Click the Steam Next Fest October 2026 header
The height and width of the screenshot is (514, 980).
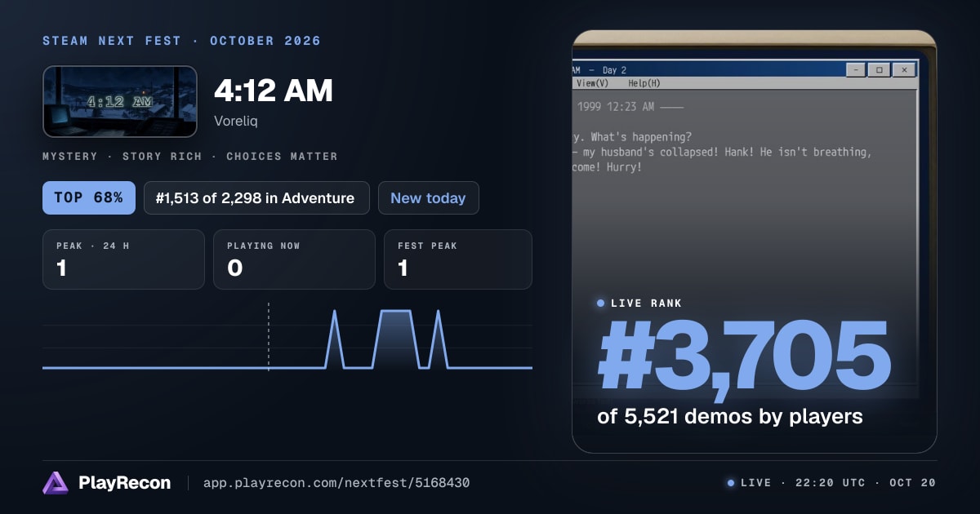pos(181,41)
